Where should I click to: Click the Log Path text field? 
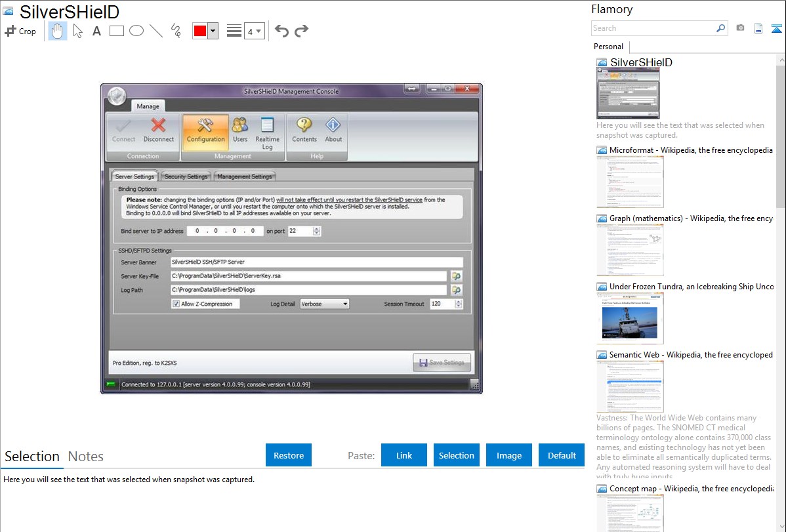point(308,290)
